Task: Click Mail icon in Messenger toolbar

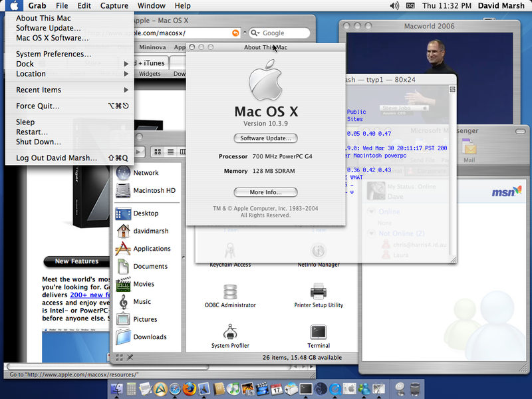Action: [469, 151]
